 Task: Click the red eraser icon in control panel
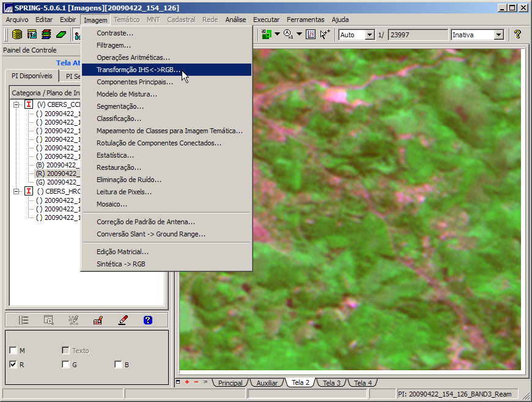pyautogui.click(x=123, y=320)
